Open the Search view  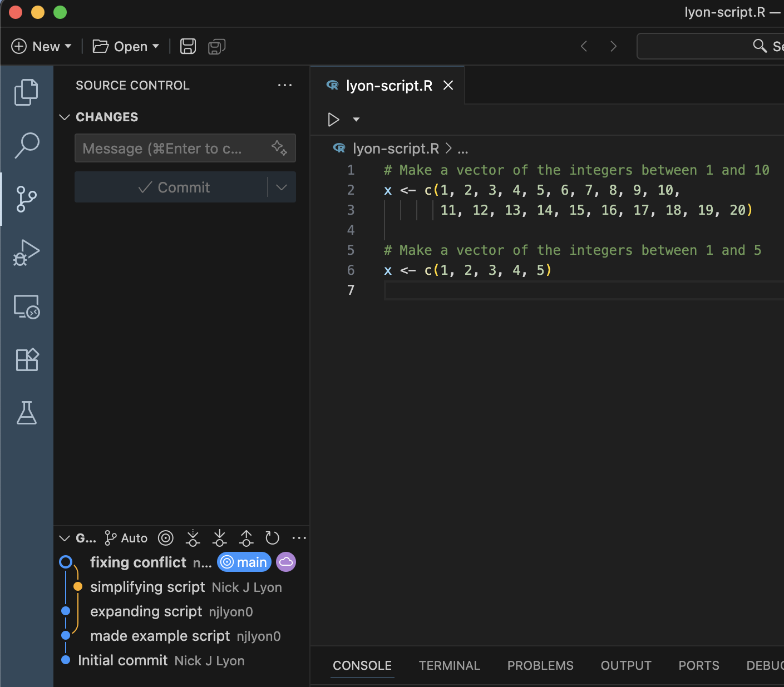tap(26, 145)
